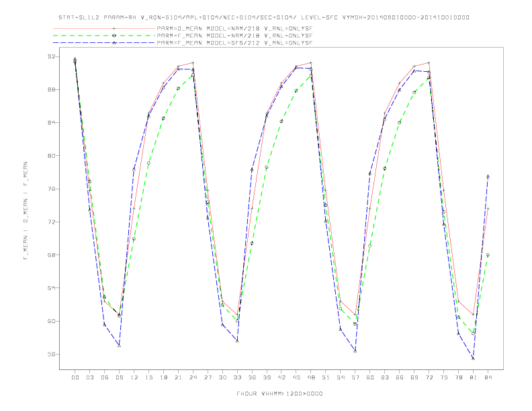Select the F_MEAN GFS/212 legend entry text
The height and width of the screenshot is (411, 532).
coord(234,43)
